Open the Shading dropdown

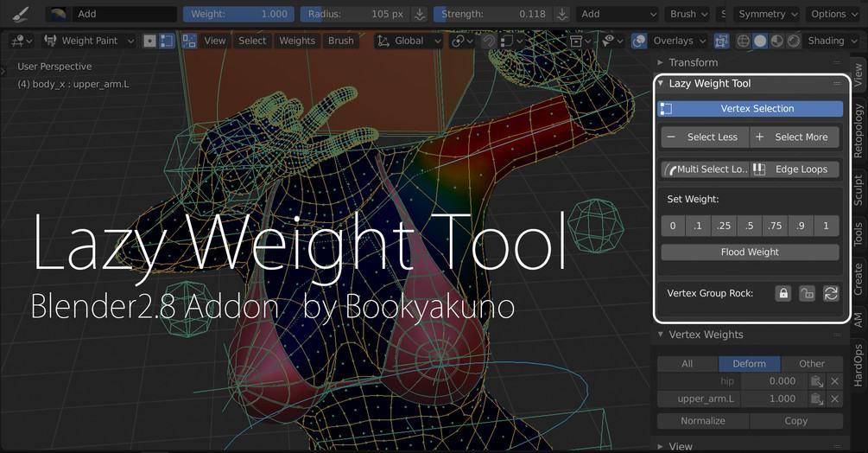[832, 41]
